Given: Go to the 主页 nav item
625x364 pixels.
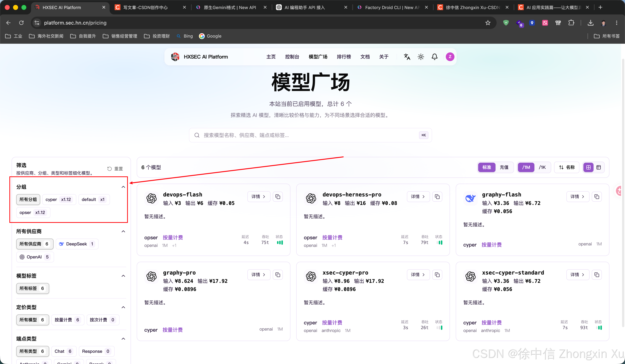Looking at the screenshot, I should (x=271, y=57).
